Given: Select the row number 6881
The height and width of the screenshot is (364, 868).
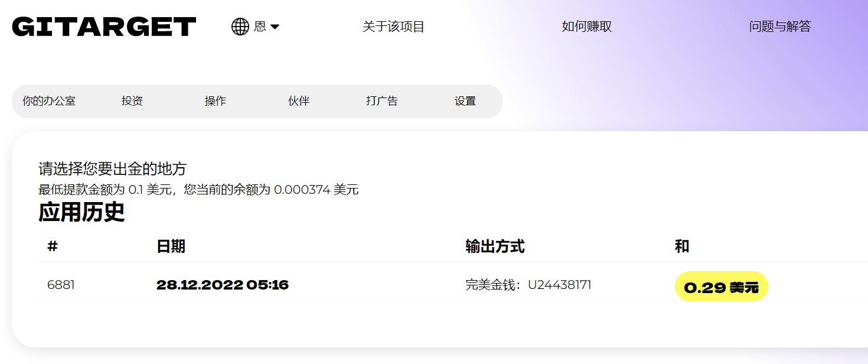Looking at the screenshot, I should coord(61,285).
